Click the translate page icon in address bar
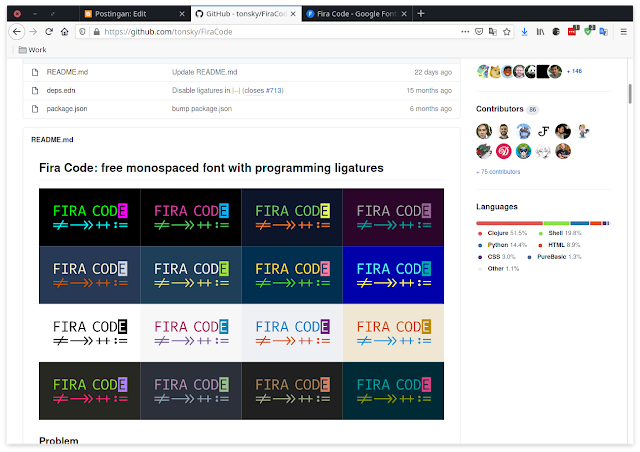The image size is (640, 452). click(493, 32)
